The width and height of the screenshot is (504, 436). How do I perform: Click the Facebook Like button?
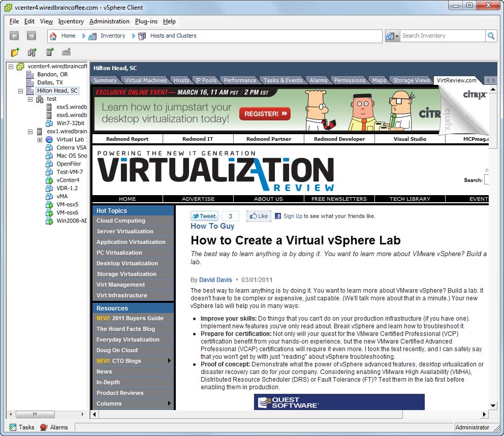(x=259, y=216)
